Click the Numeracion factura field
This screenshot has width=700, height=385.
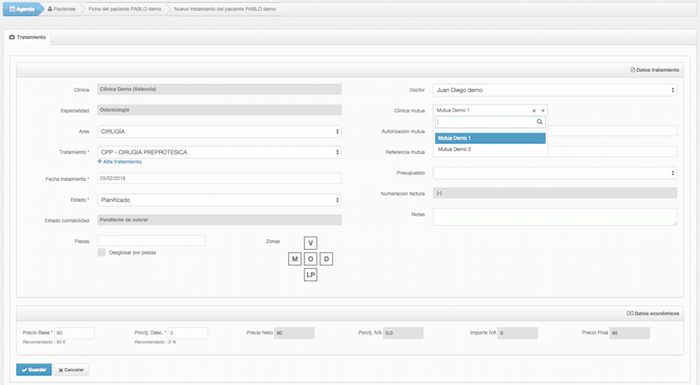554,193
